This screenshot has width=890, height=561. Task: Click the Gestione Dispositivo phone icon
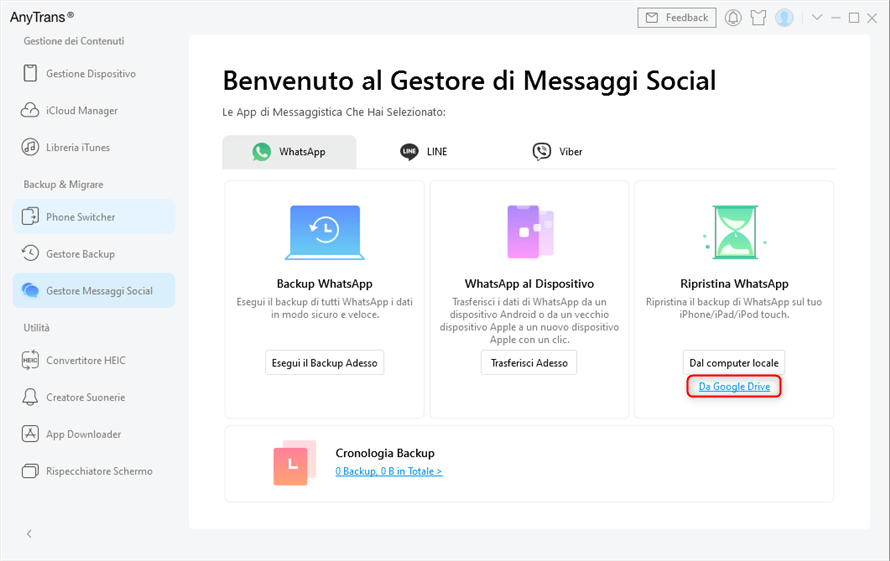(30, 73)
